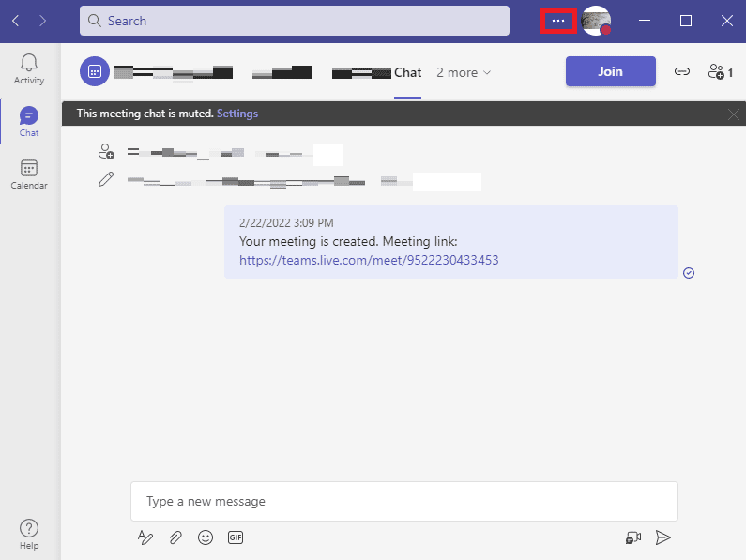746x560 pixels.
Task: Expand the 2 more tabs dropdown
Action: [x=464, y=73]
